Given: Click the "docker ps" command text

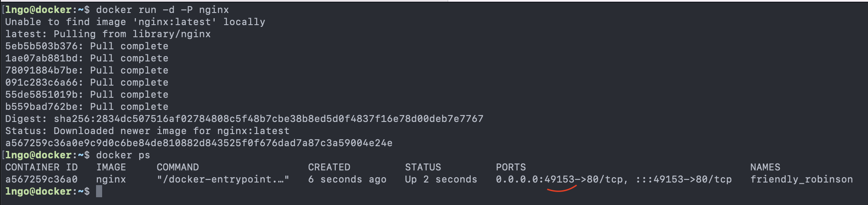Looking at the screenshot, I should [123, 155].
